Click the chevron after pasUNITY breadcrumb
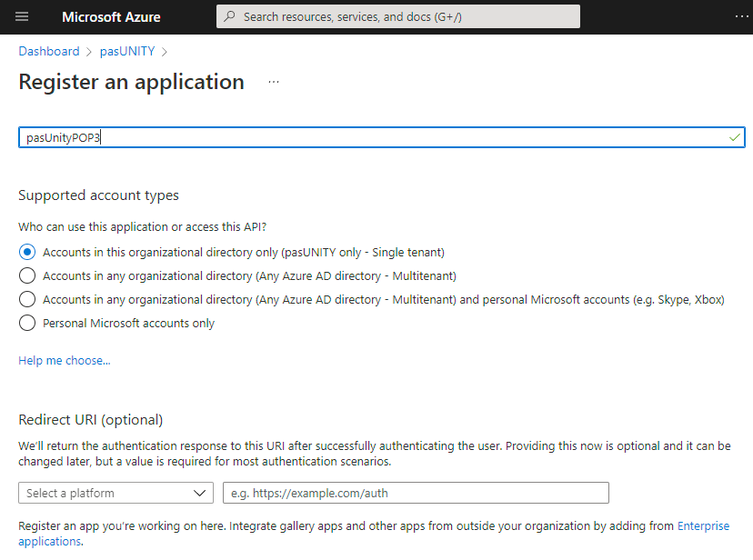Viewport: 753px width, 560px height. tap(165, 52)
